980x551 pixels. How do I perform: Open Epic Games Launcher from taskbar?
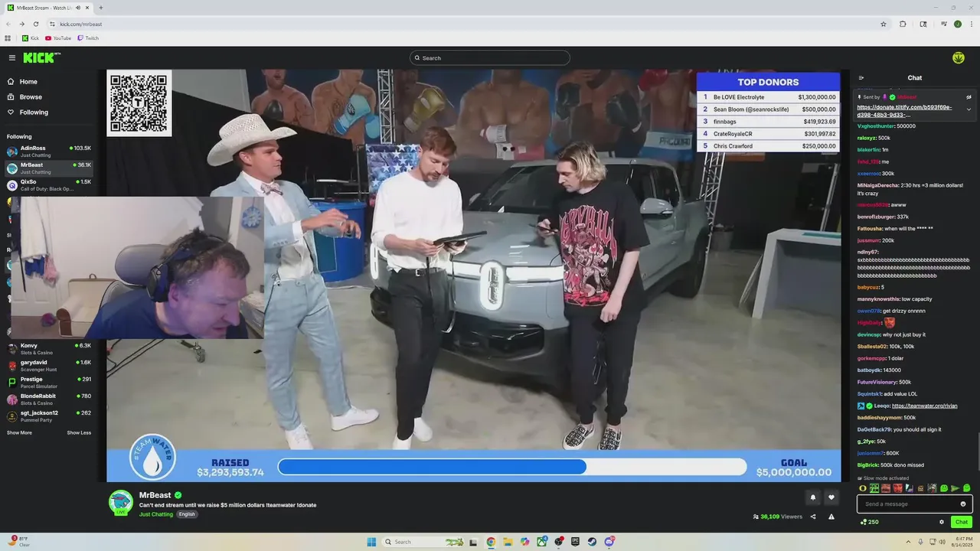tap(575, 542)
